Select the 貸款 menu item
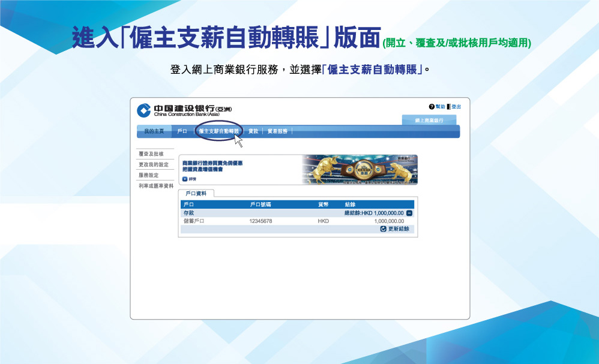Screen dimensions: 599x364 [x=253, y=131]
